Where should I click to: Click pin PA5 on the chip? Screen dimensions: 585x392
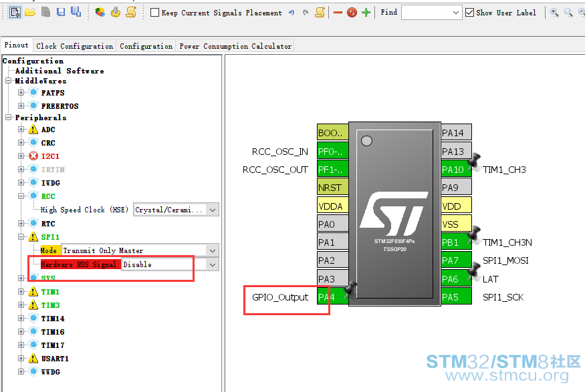coord(456,297)
